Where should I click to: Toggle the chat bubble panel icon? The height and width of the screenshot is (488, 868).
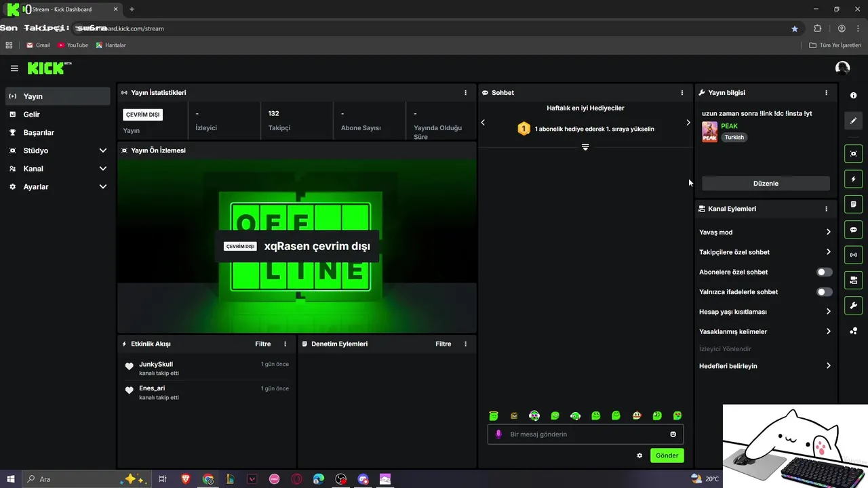(853, 230)
